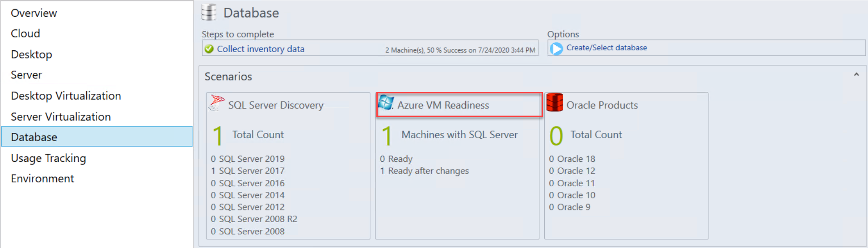Image resolution: width=868 pixels, height=248 pixels.
Task: Click the '0 SQL Server 2008 R2' row
Action: point(254,219)
